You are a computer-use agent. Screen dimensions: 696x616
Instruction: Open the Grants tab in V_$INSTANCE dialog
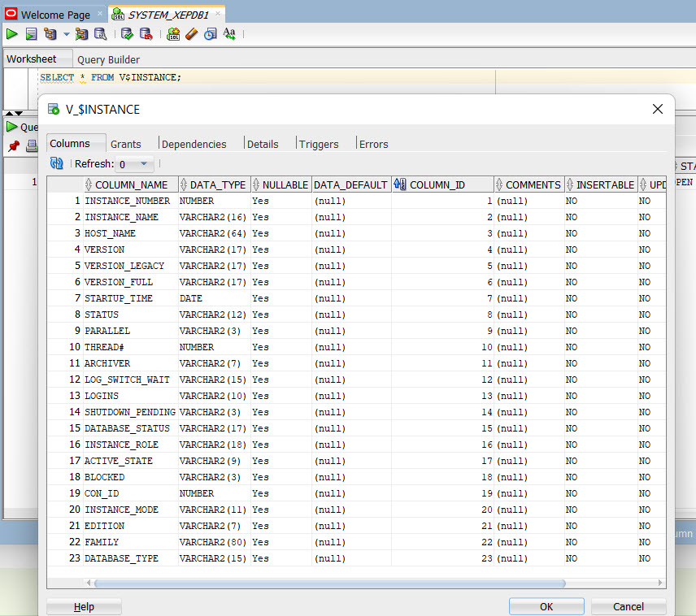(x=125, y=144)
